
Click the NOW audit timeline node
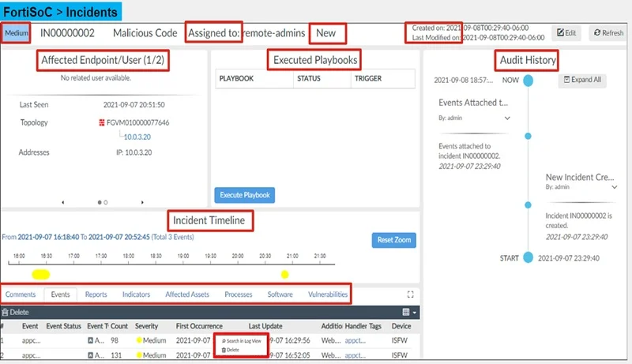point(528,80)
